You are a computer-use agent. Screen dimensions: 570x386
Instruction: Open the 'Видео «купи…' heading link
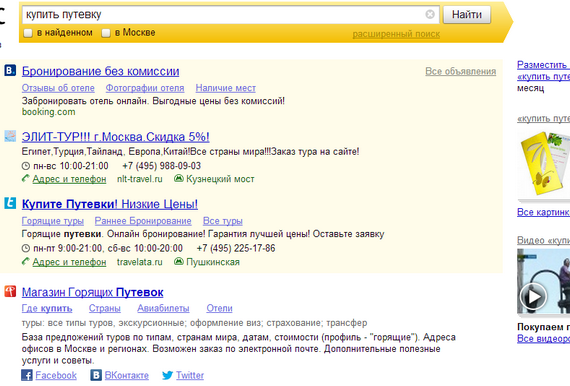[543, 240]
